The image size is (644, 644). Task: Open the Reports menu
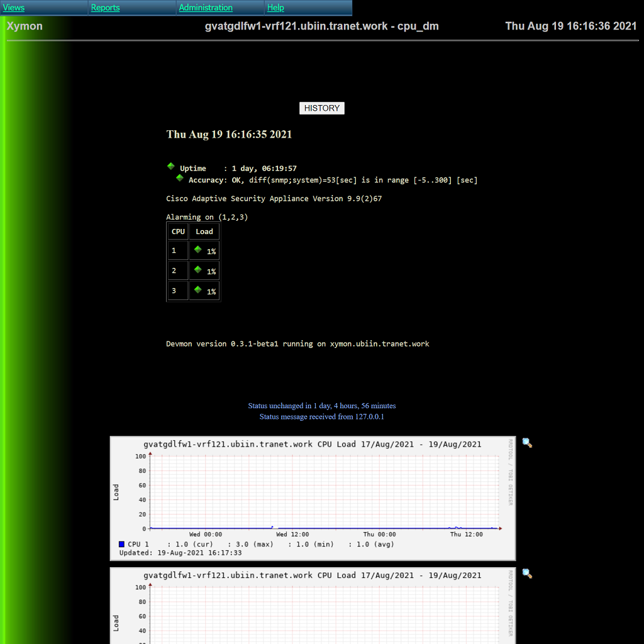[x=105, y=8]
